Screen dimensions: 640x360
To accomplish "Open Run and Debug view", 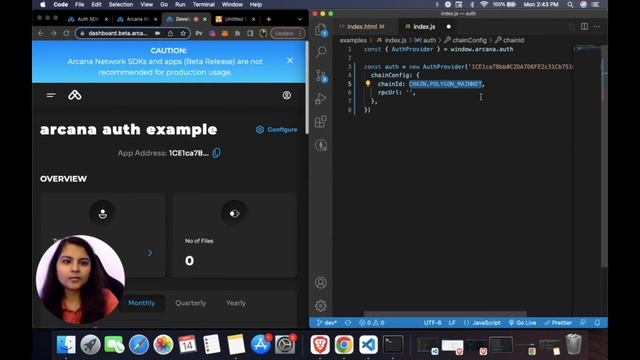I will (x=321, y=98).
